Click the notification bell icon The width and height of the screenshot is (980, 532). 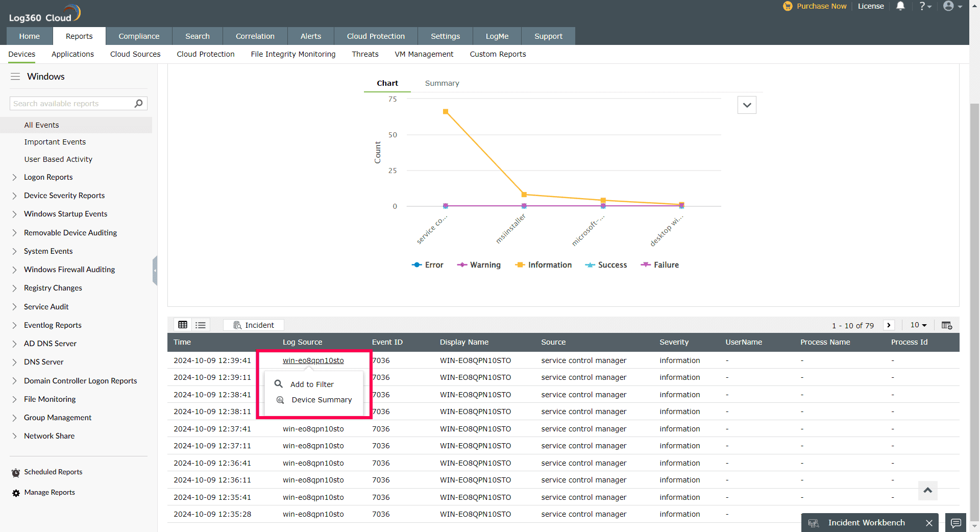(x=900, y=6)
